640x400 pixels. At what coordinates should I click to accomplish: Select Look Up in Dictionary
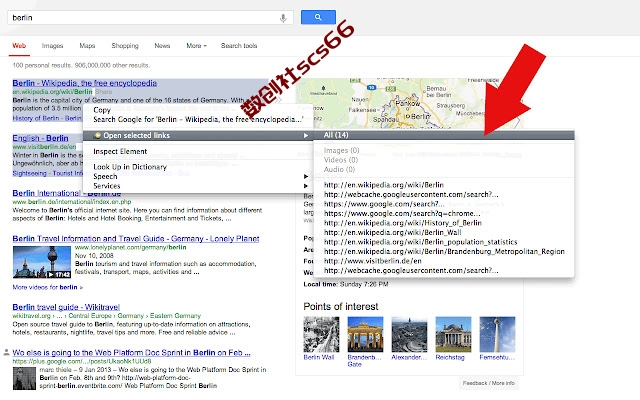pyautogui.click(x=130, y=167)
